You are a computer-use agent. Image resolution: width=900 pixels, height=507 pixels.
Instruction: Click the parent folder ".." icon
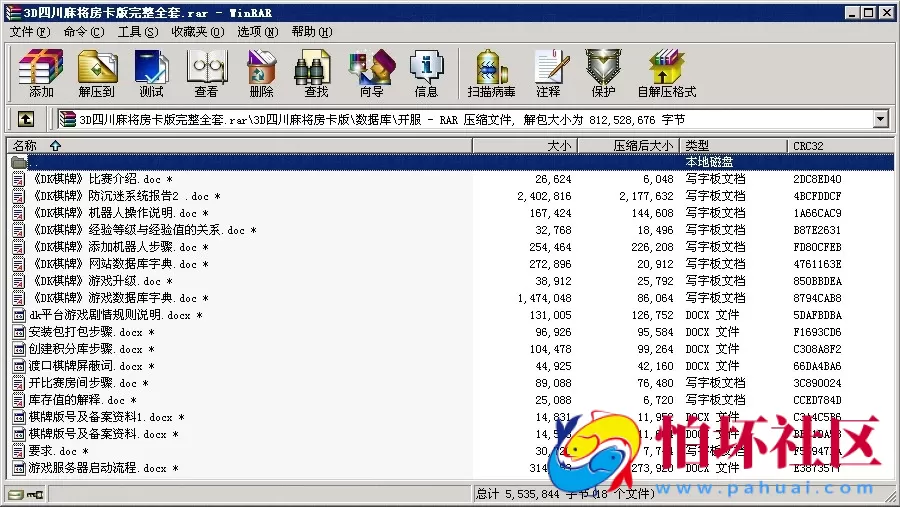[x=19, y=162]
